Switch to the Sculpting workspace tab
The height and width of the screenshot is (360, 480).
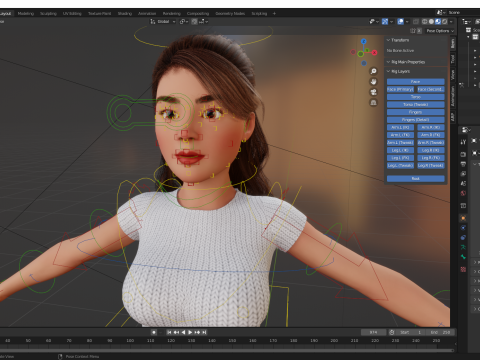pyautogui.click(x=48, y=14)
